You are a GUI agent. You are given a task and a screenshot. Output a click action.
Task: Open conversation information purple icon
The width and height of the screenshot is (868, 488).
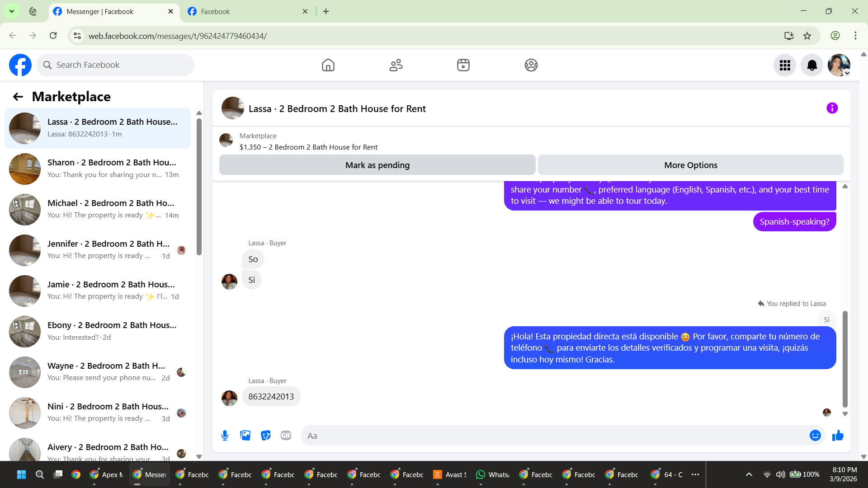pos(832,108)
